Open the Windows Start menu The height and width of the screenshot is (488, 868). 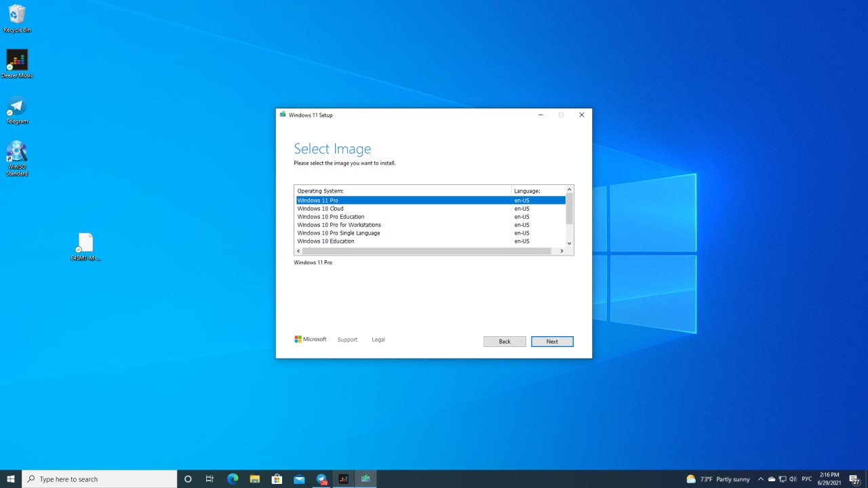(11, 479)
